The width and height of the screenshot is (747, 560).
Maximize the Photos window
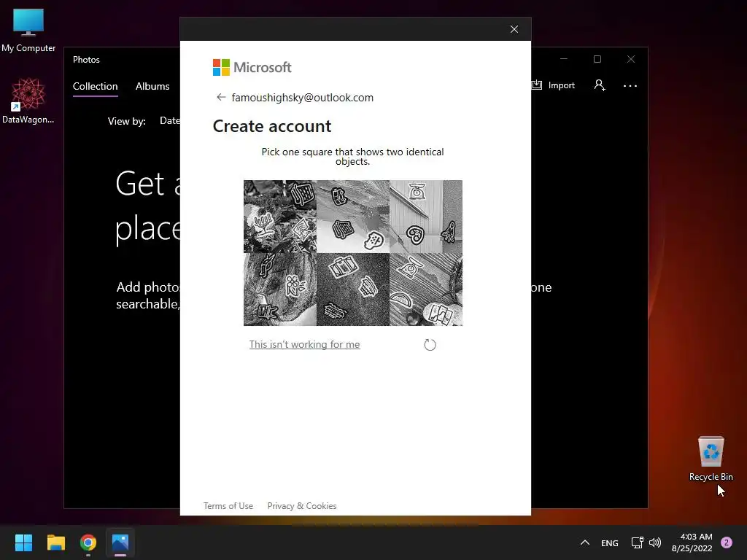pos(597,59)
